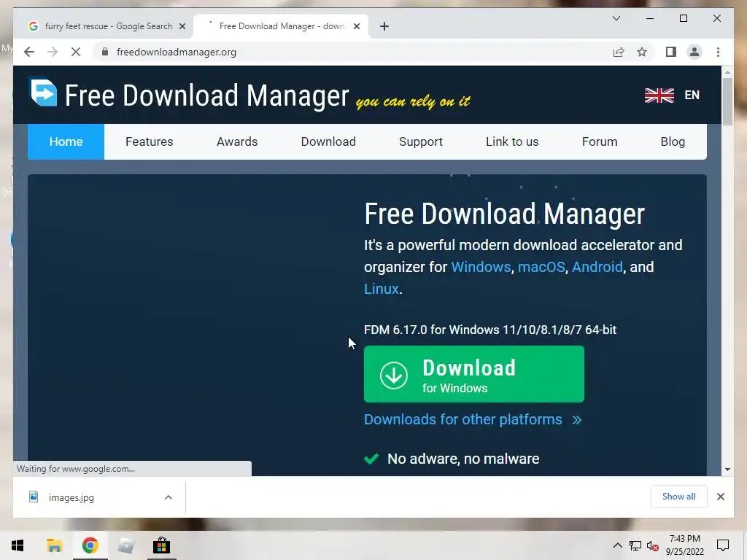747x560 pixels.
Task: Click scrollbar down arrow
Action: click(x=727, y=470)
